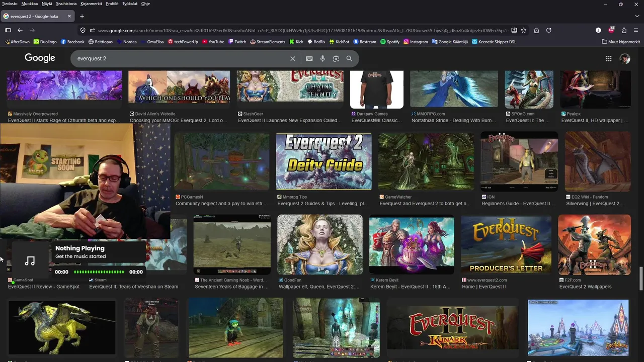Open the EverQuest 2 Wallpapers caption

click(x=586, y=287)
